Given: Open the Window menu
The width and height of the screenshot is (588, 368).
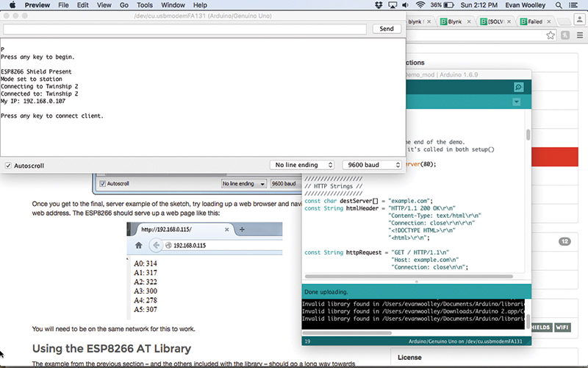Looking at the screenshot, I should pyautogui.click(x=173, y=5).
